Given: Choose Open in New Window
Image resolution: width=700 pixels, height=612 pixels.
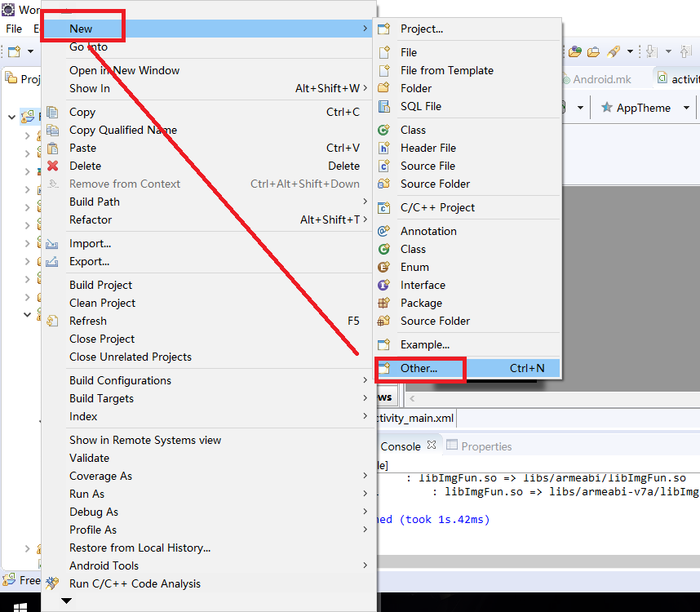Looking at the screenshot, I should tap(208, 70).
